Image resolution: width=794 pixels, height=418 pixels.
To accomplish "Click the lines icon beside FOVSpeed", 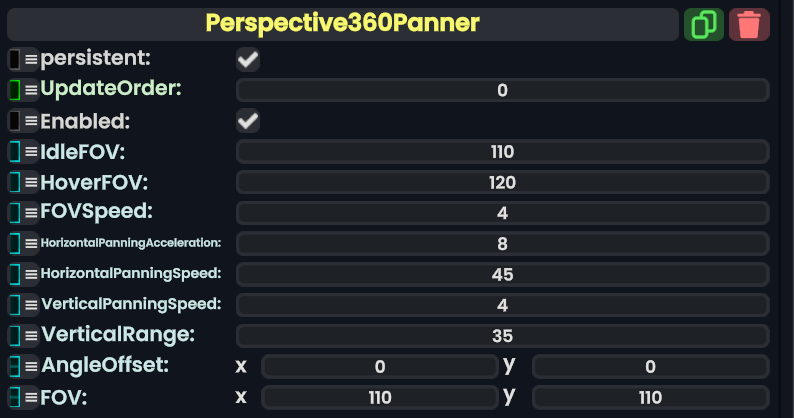I will click(31, 213).
